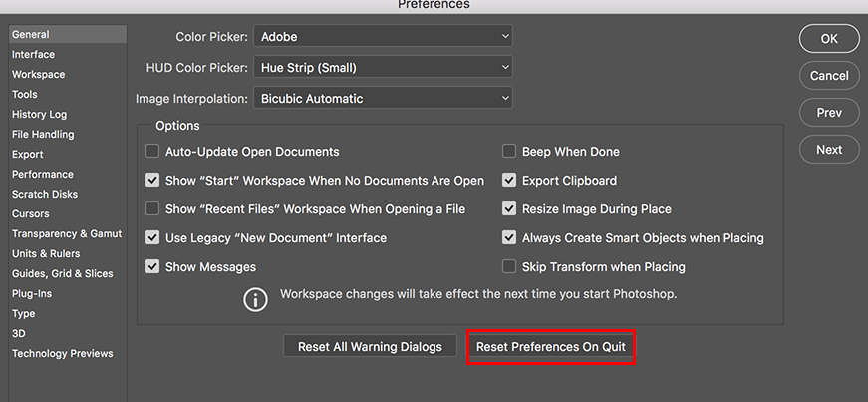Go to Units & Rulers settings

click(x=48, y=254)
